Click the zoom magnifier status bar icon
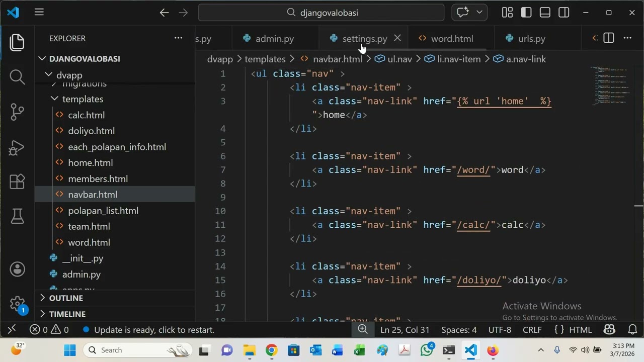 [363, 330]
